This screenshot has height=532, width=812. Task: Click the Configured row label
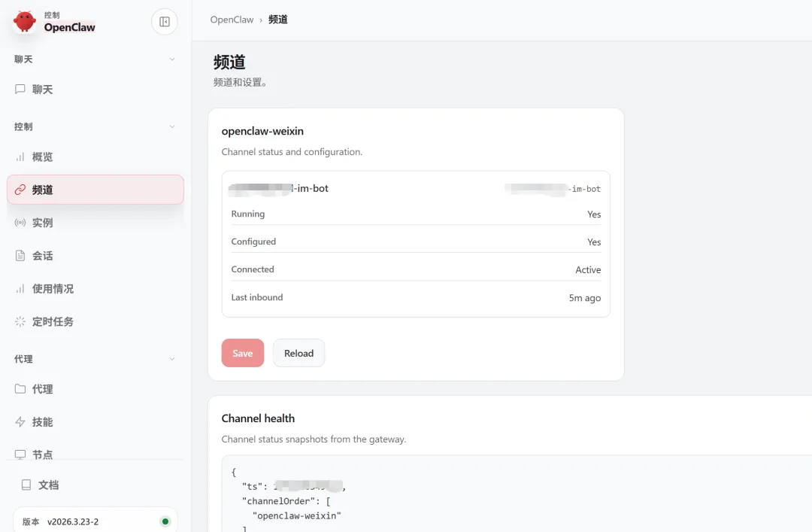tap(253, 242)
